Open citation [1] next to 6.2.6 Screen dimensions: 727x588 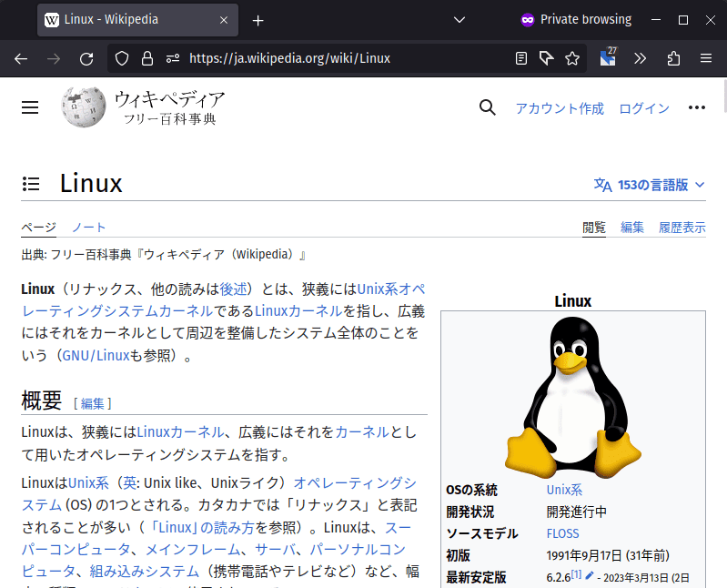point(576,574)
